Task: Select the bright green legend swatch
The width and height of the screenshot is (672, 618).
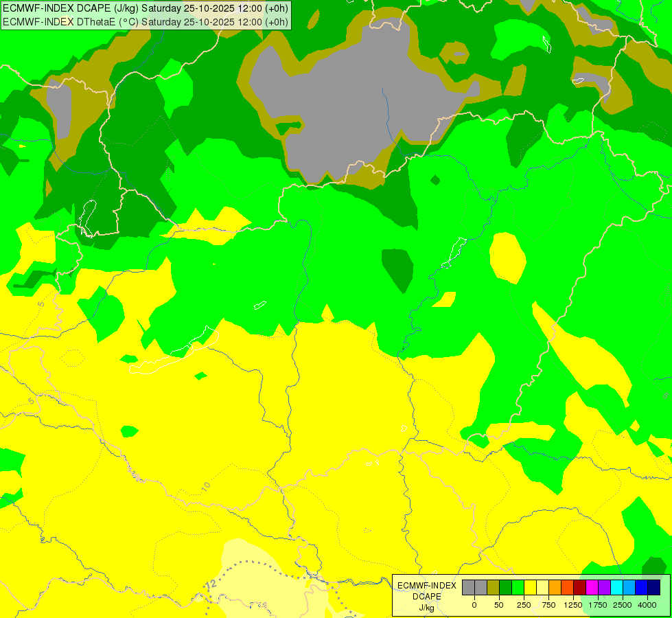Action: [x=518, y=588]
